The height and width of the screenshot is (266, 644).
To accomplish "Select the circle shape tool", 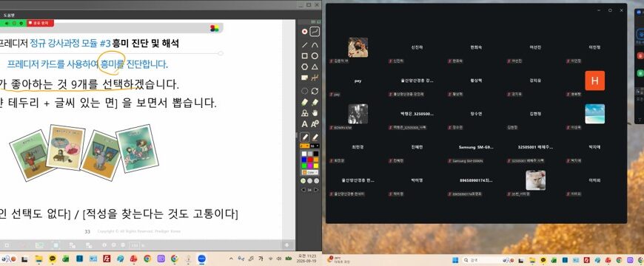I will 315,55.
